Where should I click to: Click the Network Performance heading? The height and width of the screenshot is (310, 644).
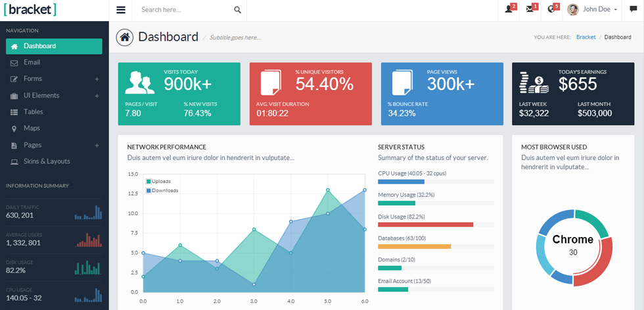[167, 147]
